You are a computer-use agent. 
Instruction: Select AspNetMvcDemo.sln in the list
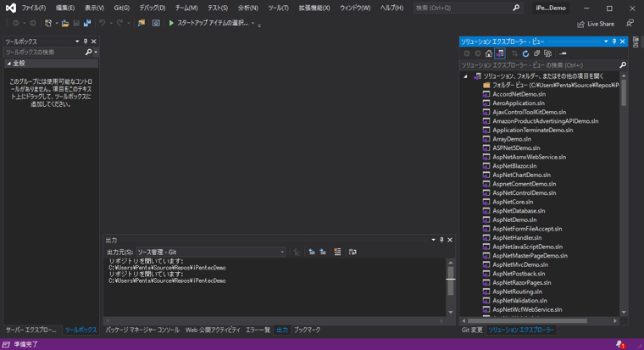pos(520,264)
